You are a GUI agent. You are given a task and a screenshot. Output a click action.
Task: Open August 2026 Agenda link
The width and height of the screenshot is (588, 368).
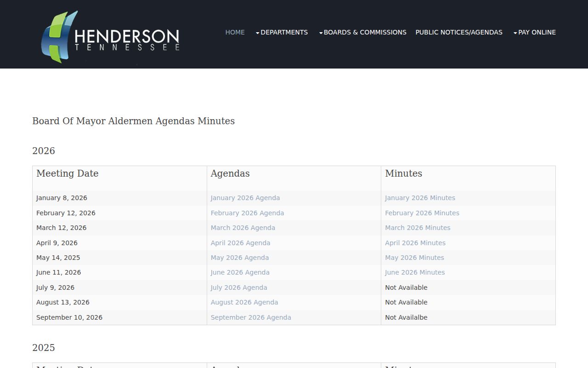click(244, 302)
